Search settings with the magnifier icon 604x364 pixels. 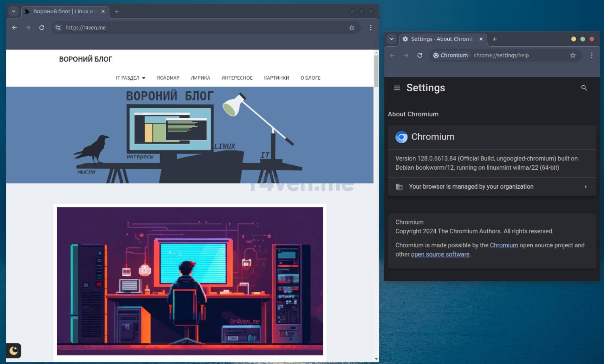point(584,88)
